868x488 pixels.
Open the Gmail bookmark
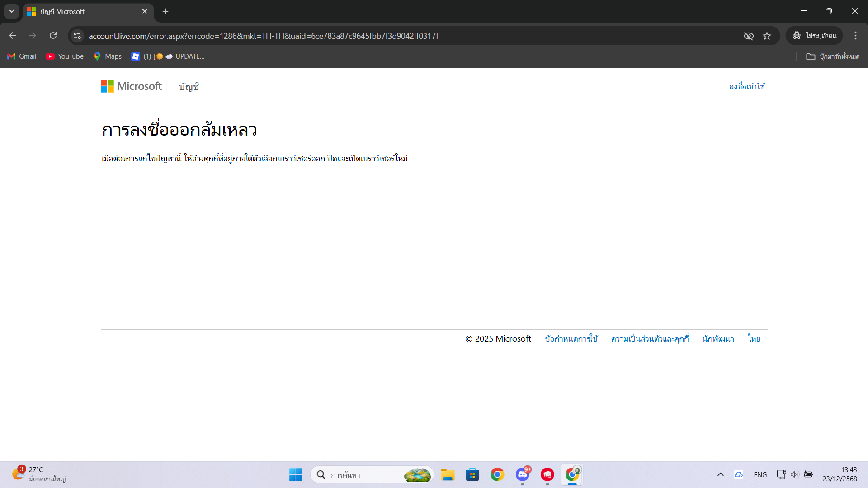pyautogui.click(x=22, y=56)
